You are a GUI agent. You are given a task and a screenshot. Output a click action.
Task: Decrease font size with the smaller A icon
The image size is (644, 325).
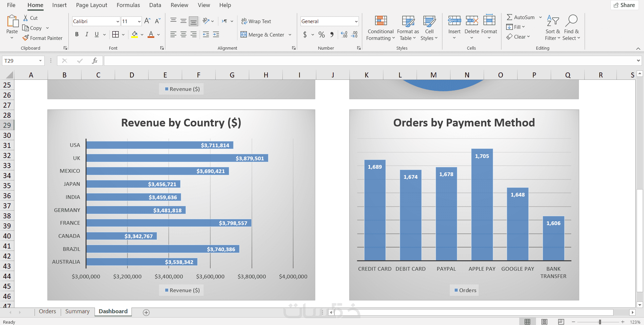[158, 21]
